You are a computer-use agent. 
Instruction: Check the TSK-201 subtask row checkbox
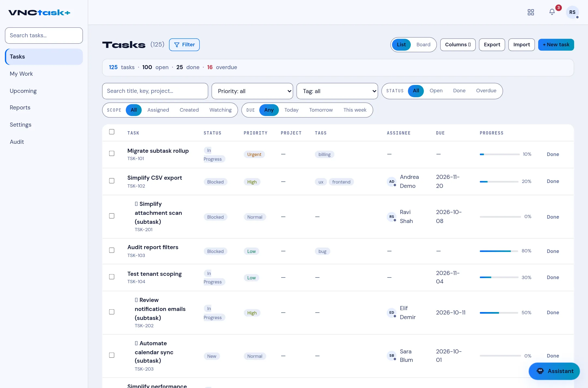[x=112, y=216]
